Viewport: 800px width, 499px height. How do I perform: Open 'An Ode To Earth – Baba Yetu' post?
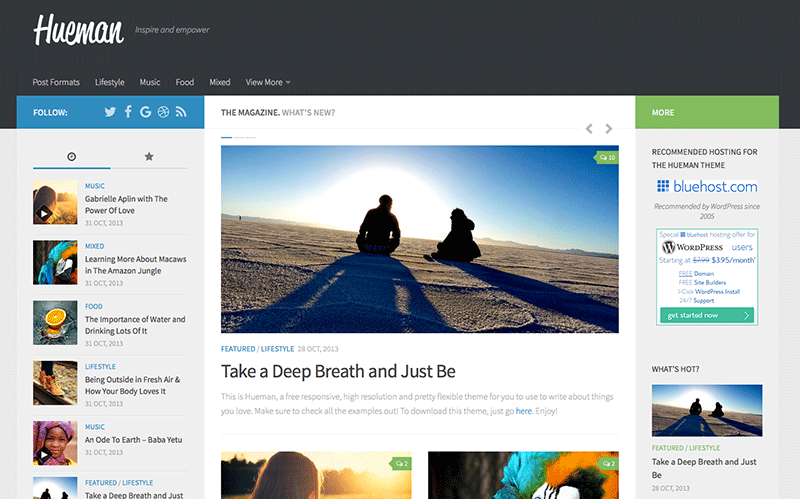pos(134,440)
